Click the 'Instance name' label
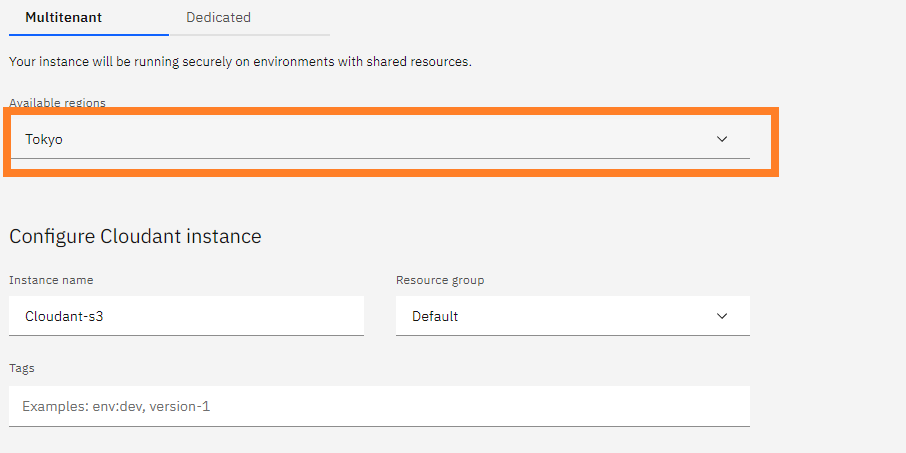906x453 pixels. point(51,280)
